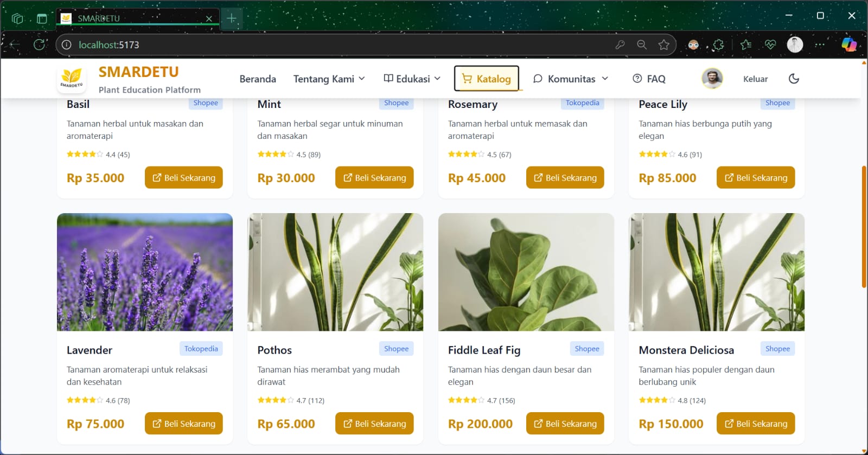The image size is (868, 455).
Task: Click the SMARDETU logo icon
Action: (72, 79)
